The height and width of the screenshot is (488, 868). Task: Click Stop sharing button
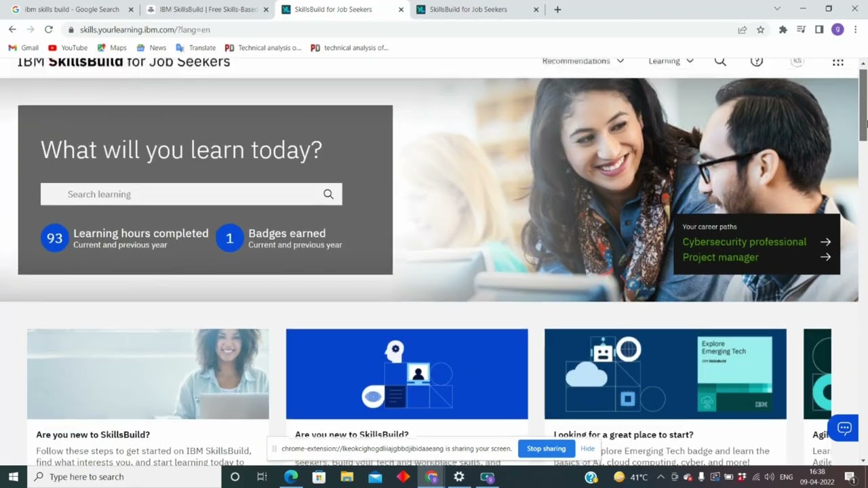coord(546,449)
